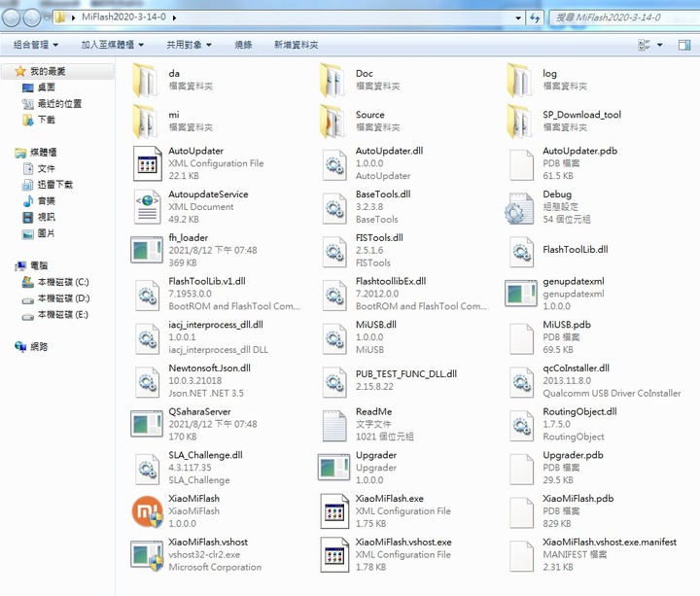Select the qcCoInstaller.dll file icon

point(521,382)
